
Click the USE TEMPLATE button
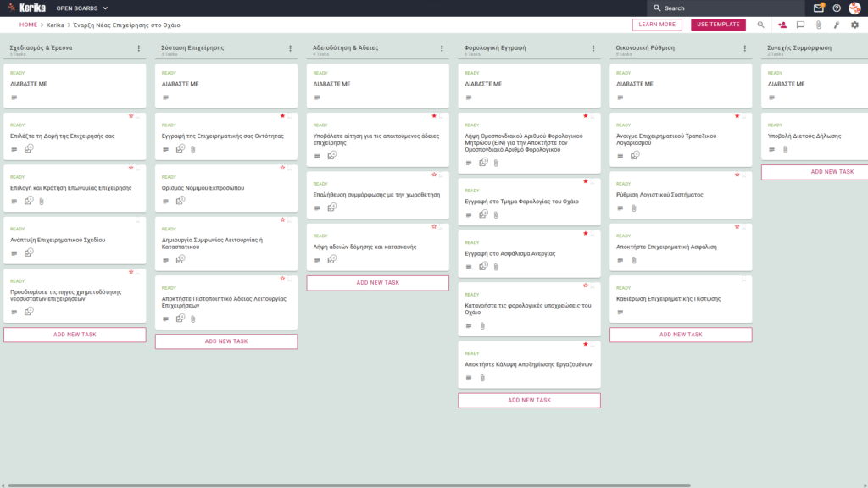tap(718, 25)
